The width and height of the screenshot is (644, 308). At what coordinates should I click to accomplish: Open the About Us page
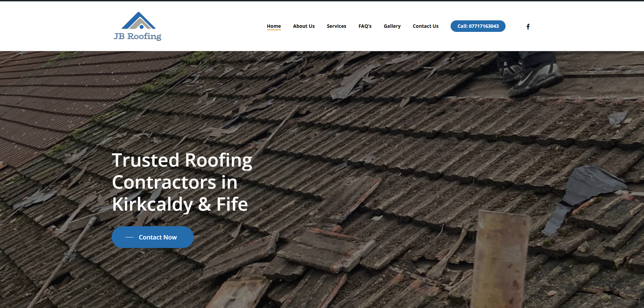click(304, 26)
